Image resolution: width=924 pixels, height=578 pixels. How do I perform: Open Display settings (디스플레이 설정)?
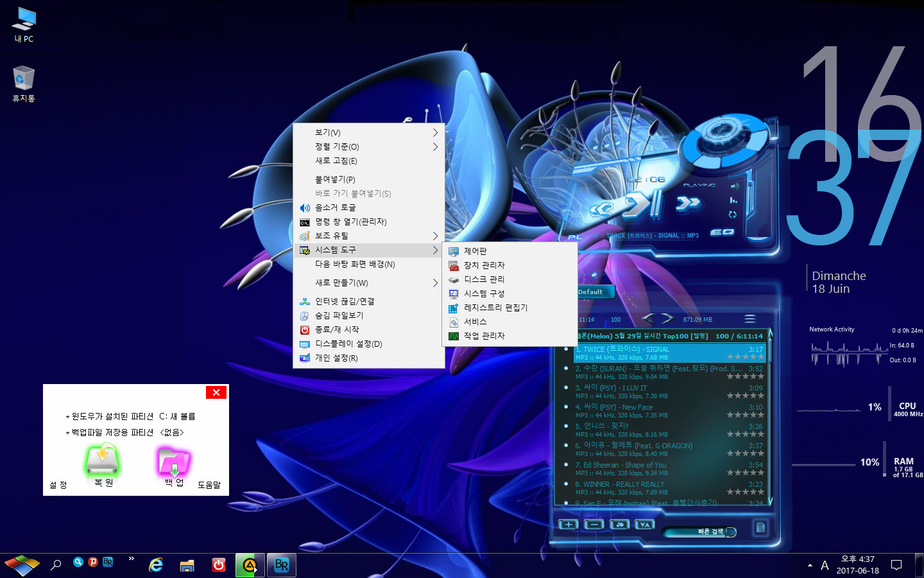[x=369, y=344]
